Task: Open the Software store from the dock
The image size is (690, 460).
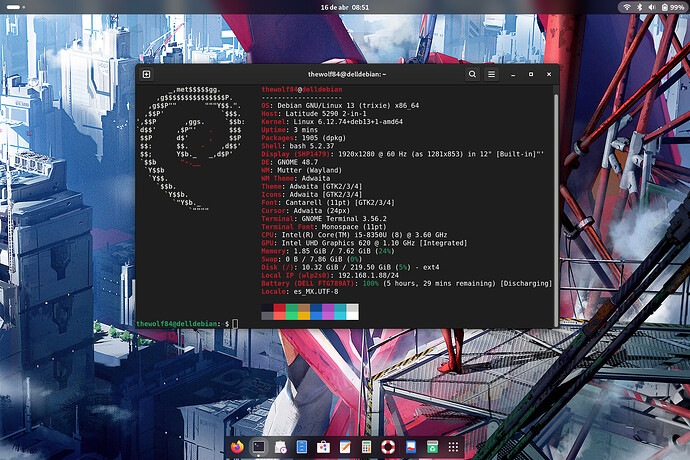Action: coord(323,447)
